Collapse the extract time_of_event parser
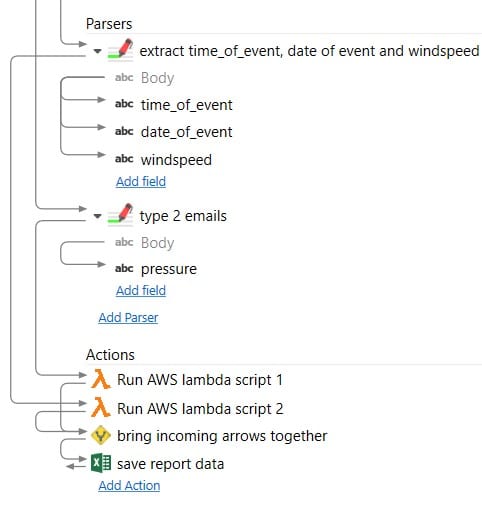Viewport: 482px width, 512px height. click(x=97, y=51)
